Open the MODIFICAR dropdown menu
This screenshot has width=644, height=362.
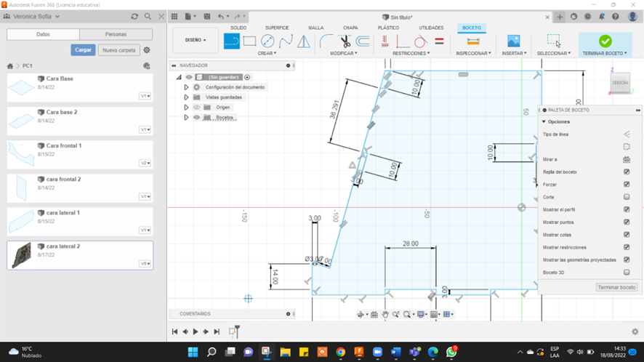(344, 53)
